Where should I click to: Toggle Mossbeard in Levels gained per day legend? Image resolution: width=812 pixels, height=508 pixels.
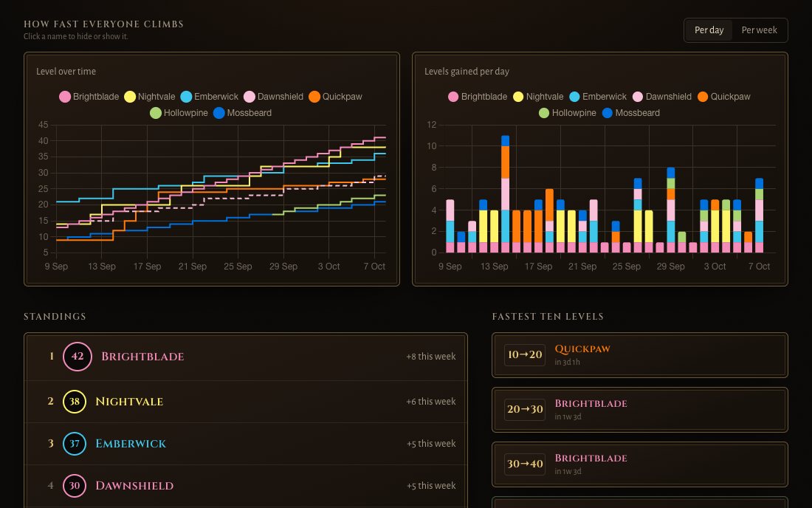pos(630,113)
